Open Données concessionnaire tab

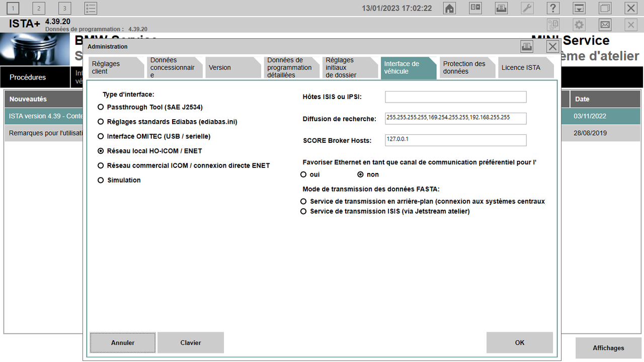tap(175, 68)
